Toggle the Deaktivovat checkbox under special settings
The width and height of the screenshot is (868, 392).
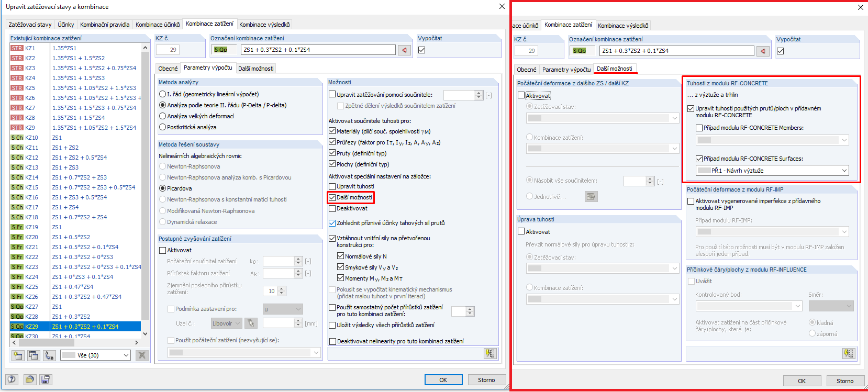(x=332, y=208)
